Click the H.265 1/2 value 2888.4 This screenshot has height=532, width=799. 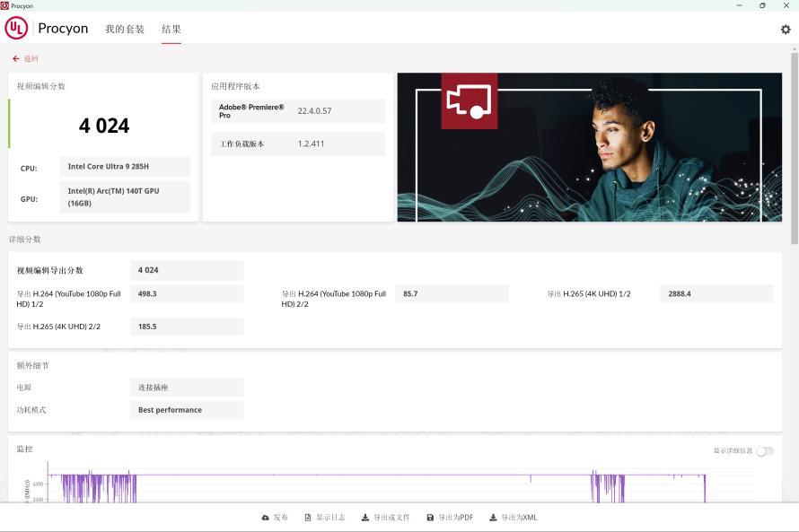(717, 293)
